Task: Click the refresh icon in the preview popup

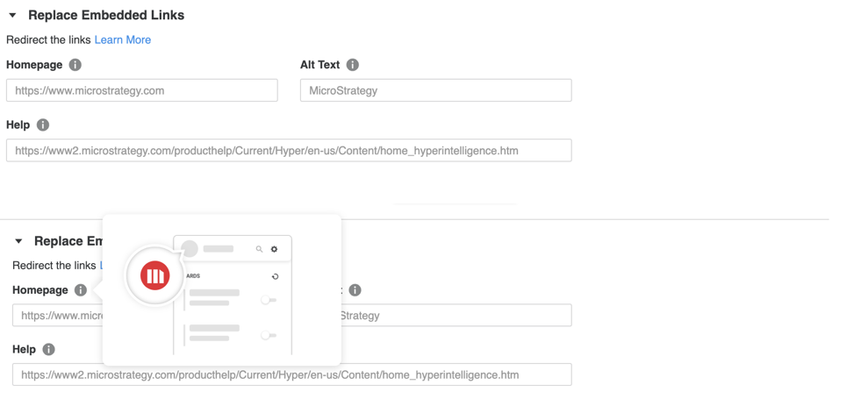Action: click(275, 276)
